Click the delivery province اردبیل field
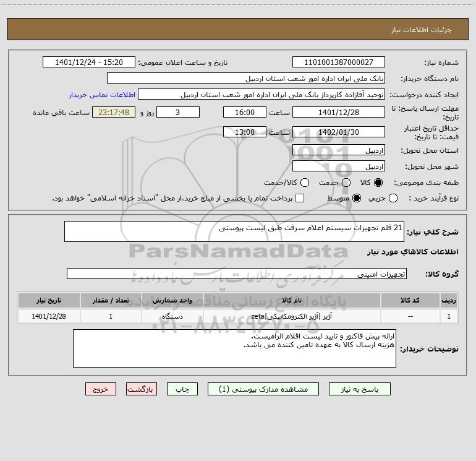Viewport: 476px width, 461px height. 339,150
